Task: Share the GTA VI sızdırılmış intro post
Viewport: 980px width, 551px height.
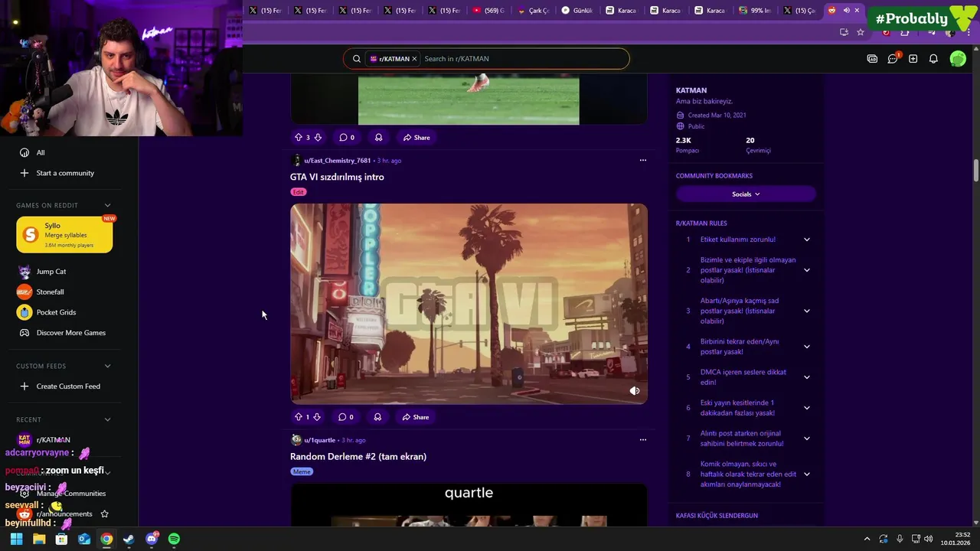Action: 416,417
